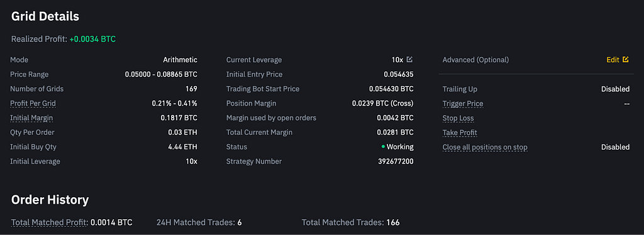This screenshot has width=644, height=235.
Task: Click the Strategy Number 392677200
Action: pos(396,161)
